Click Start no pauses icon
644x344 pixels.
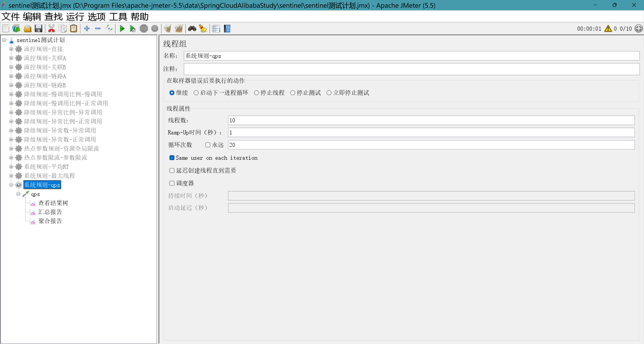coord(133,29)
